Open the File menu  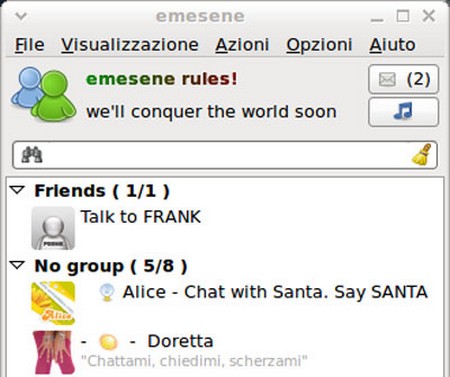tap(30, 45)
